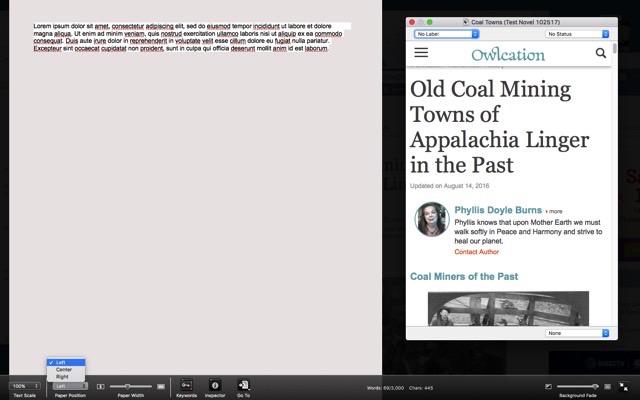This screenshot has width=640, height=400.
Task: Open the No Label dropdown
Action: tap(446, 34)
